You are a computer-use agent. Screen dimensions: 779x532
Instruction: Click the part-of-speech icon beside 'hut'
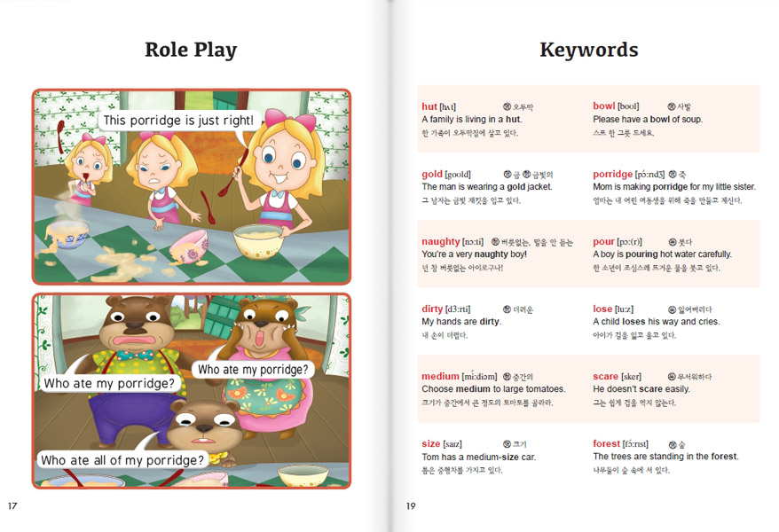[508, 106]
